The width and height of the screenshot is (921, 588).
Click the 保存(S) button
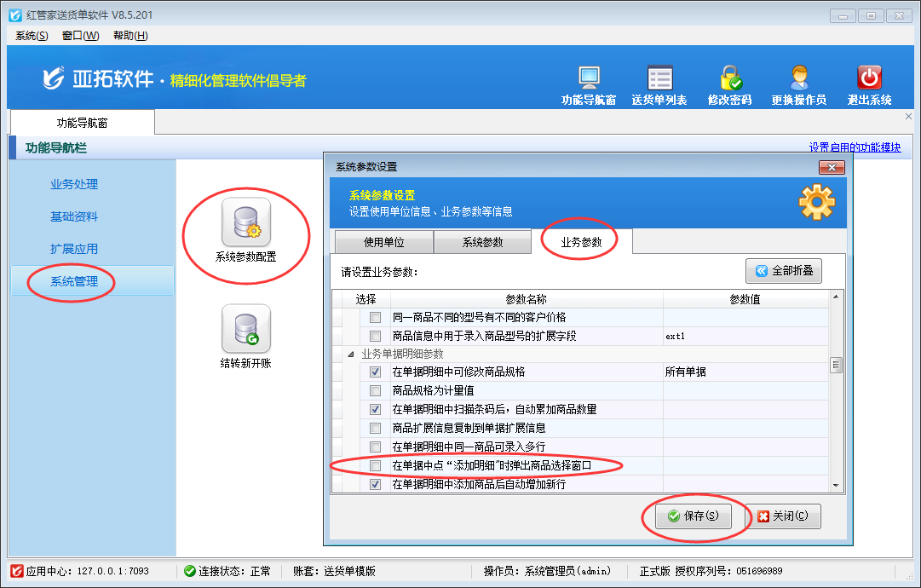click(x=693, y=516)
